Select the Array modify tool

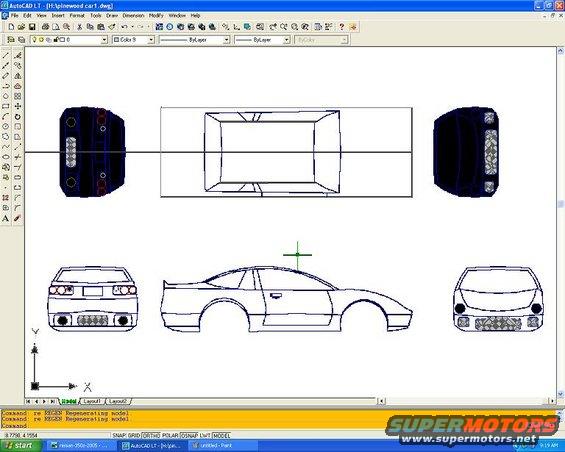pos(18,96)
